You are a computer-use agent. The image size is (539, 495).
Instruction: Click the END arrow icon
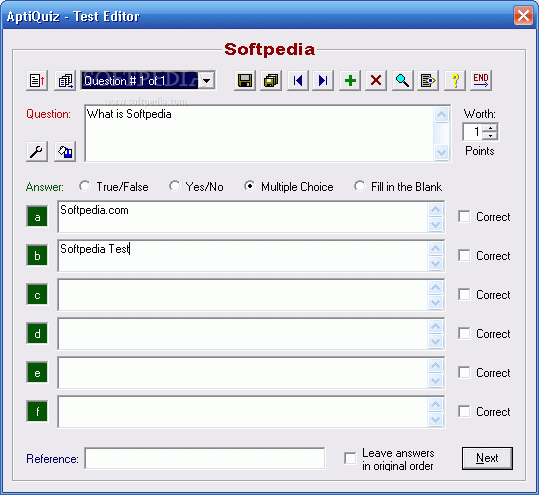click(481, 81)
